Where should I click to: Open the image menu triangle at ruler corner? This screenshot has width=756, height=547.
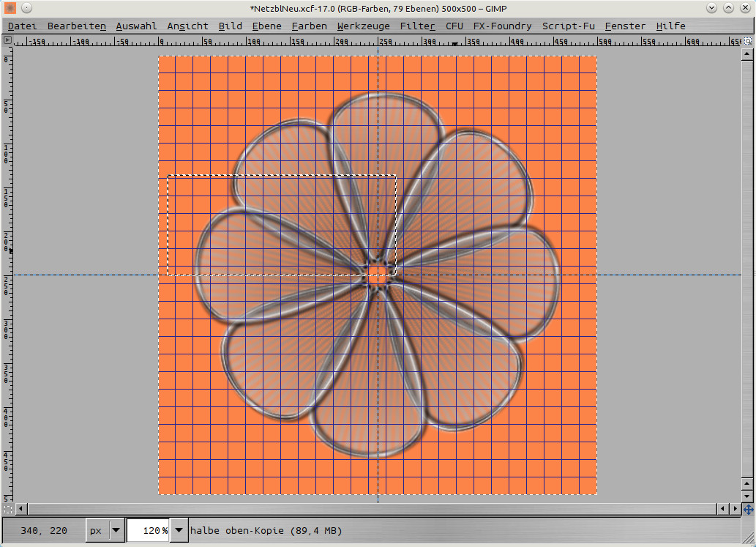(x=7, y=41)
